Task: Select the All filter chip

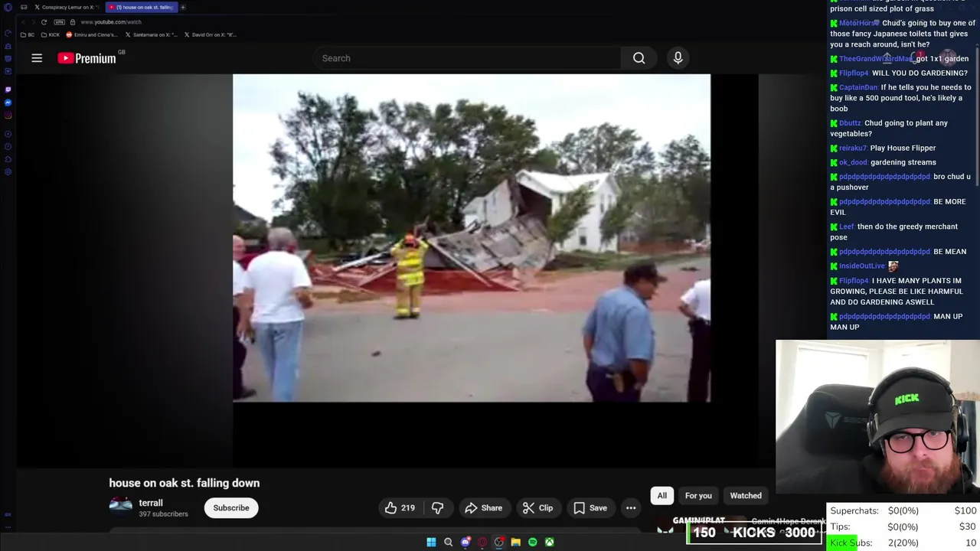Action: [662, 496]
